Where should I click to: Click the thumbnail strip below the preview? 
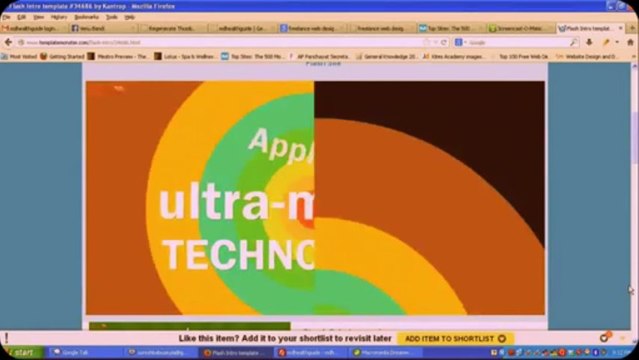click(x=189, y=326)
